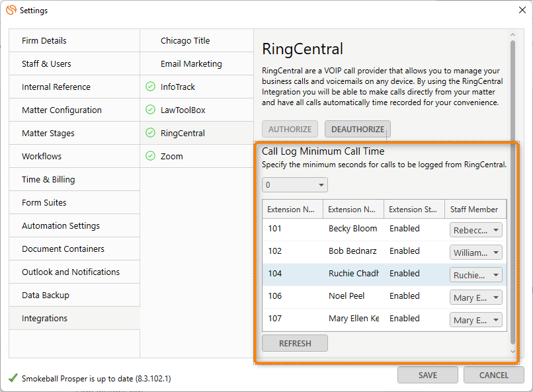Click the scroll down arrow in RingCentral panel
This screenshot has height=392, width=533.
click(x=512, y=352)
